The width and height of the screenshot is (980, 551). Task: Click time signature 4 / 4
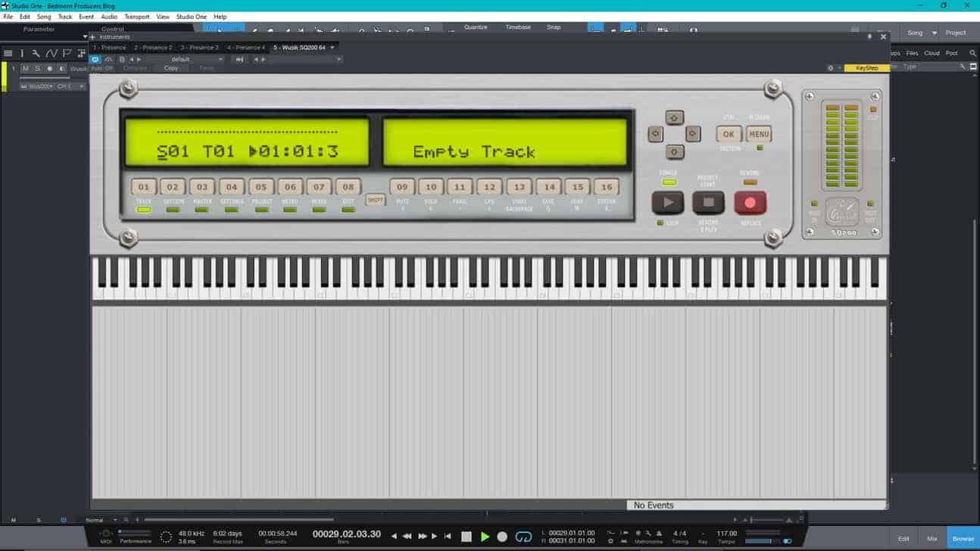pos(679,534)
